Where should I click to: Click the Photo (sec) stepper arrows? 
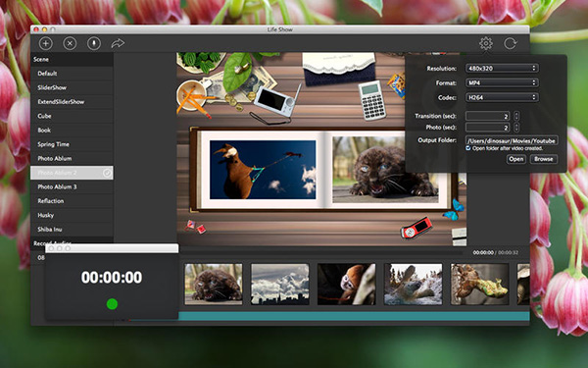pos(516,128)
